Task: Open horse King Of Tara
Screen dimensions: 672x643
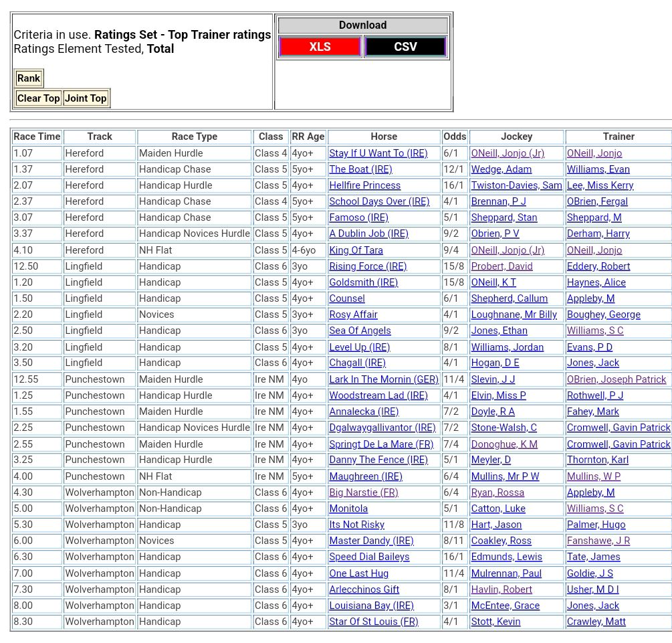Action: coord(356,250)
